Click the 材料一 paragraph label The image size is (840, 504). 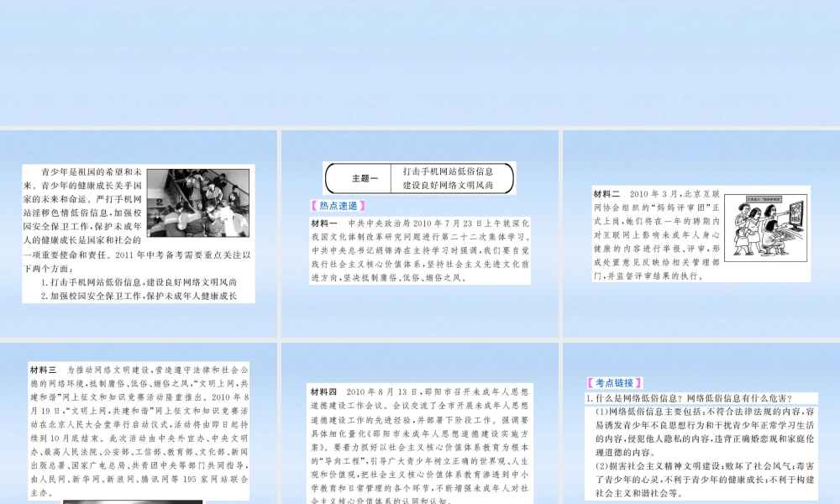click(x=324, y=223)
